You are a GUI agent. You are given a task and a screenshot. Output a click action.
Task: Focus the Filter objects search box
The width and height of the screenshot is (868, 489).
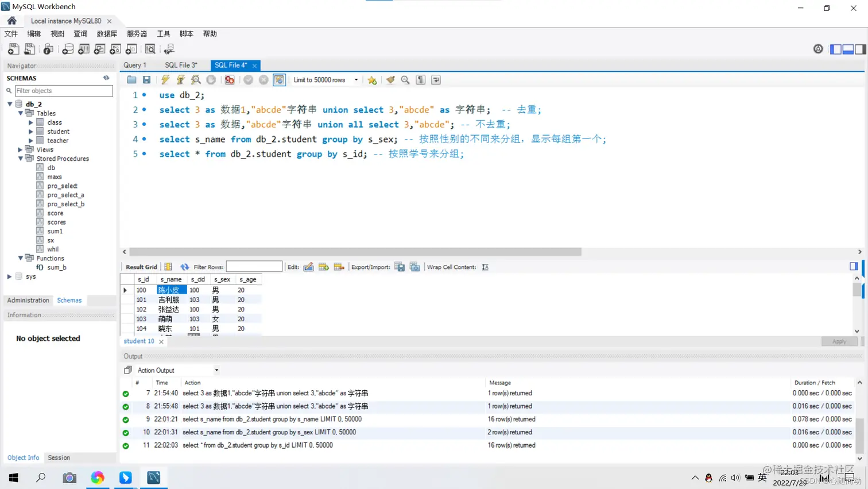pos(64,91)
